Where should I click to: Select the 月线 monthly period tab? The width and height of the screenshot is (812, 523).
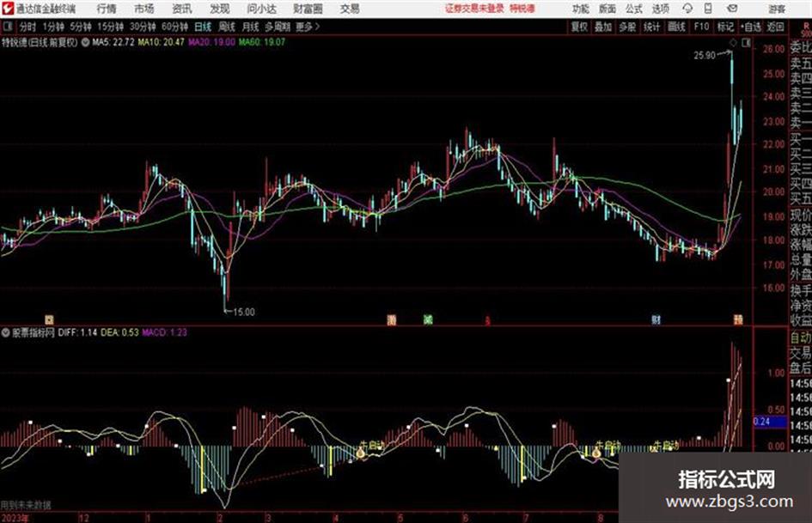[251, 27]
